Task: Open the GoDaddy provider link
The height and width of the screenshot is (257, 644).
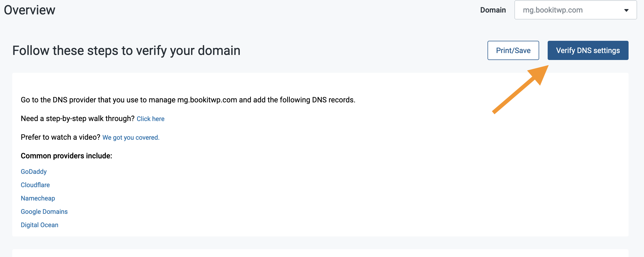Action: pyautogui.click(x=34, y=172)
